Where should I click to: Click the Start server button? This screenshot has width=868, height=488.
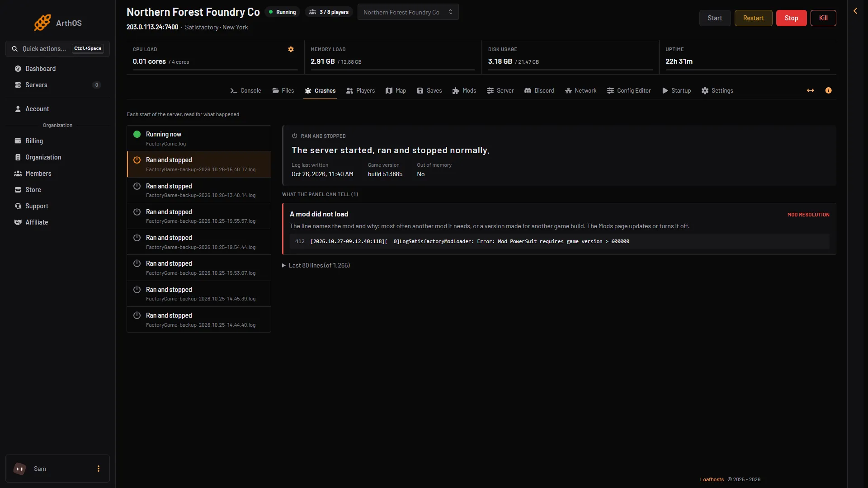pyautogui.click(x=715, y=18)
